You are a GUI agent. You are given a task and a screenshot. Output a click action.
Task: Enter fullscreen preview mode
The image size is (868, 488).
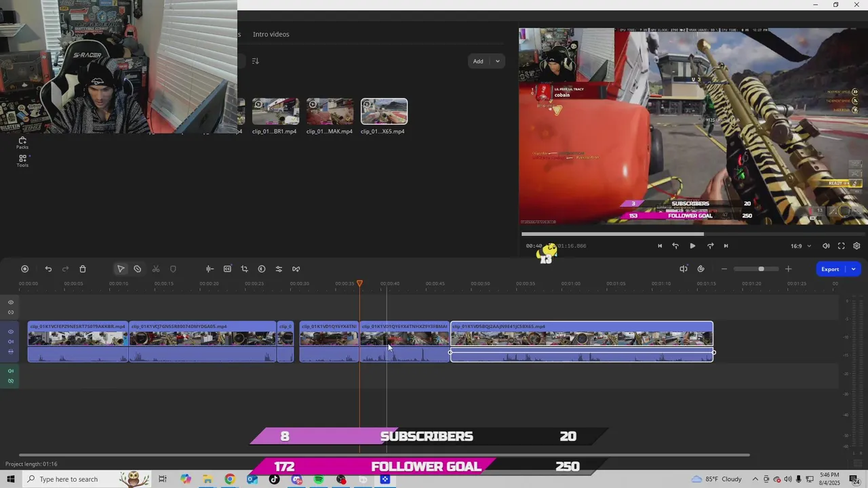pos(842,246)
